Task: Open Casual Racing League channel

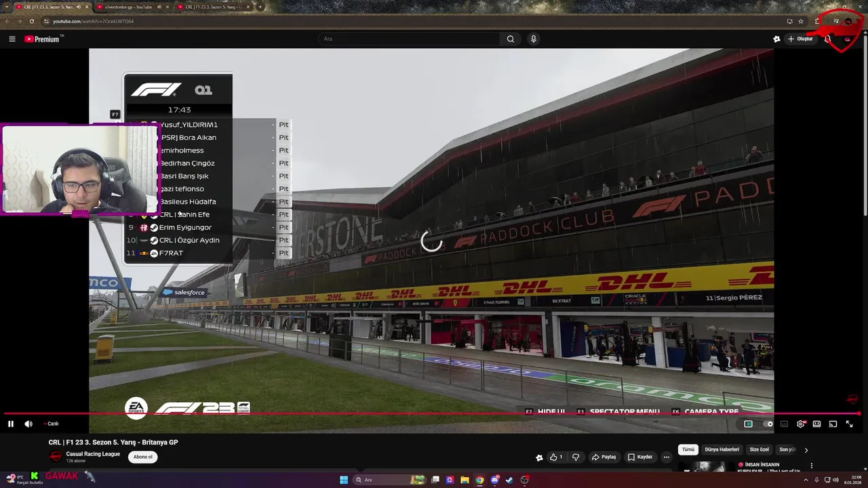Action: (93, 454)
